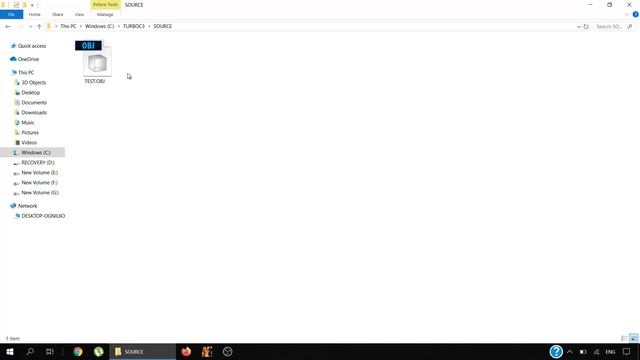Open Pictures folder in sidebar
This screenshot has width=640, height=360.
[x=30, y=133]
